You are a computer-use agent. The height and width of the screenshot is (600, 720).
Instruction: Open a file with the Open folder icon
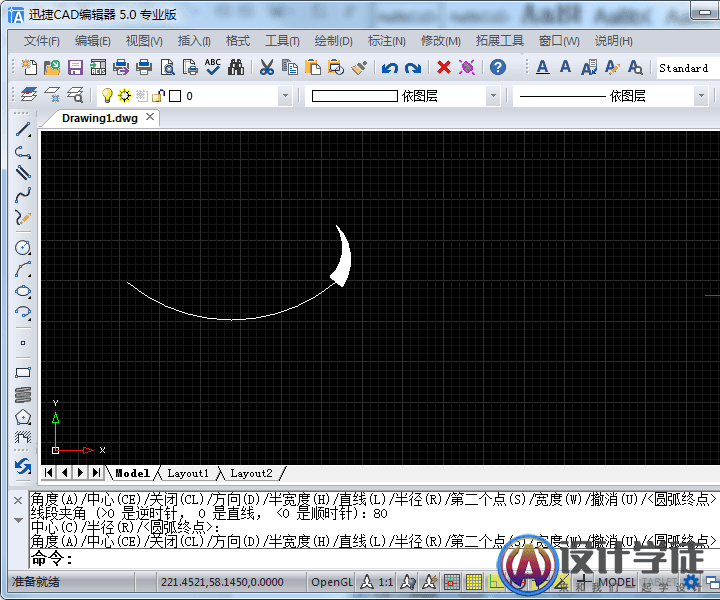(x=52, y=67)
